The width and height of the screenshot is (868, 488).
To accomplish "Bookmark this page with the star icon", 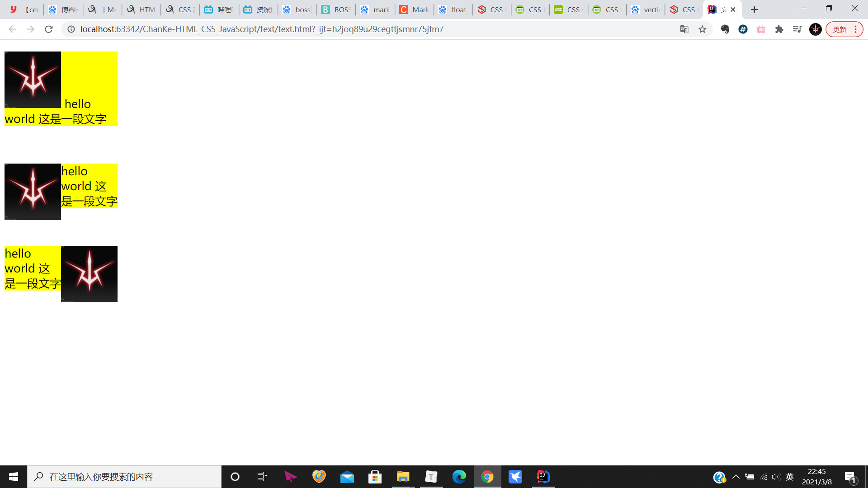I will 702,29.
